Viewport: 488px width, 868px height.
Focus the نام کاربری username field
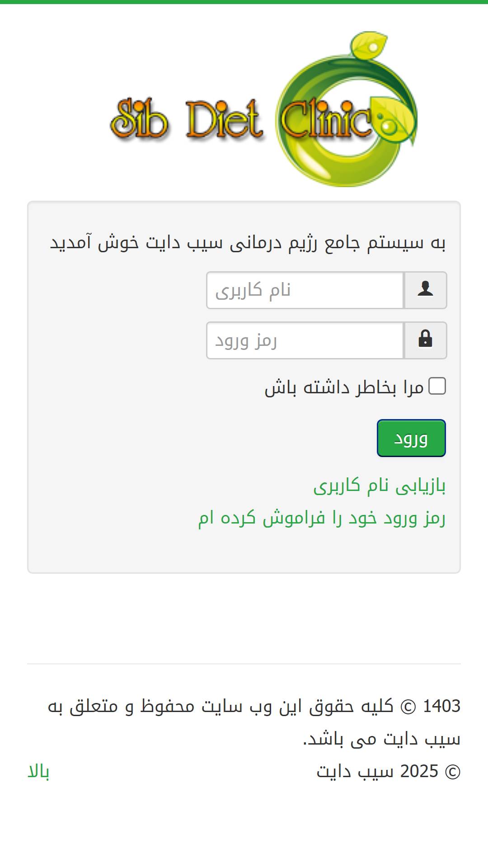[x=305, y=290]
